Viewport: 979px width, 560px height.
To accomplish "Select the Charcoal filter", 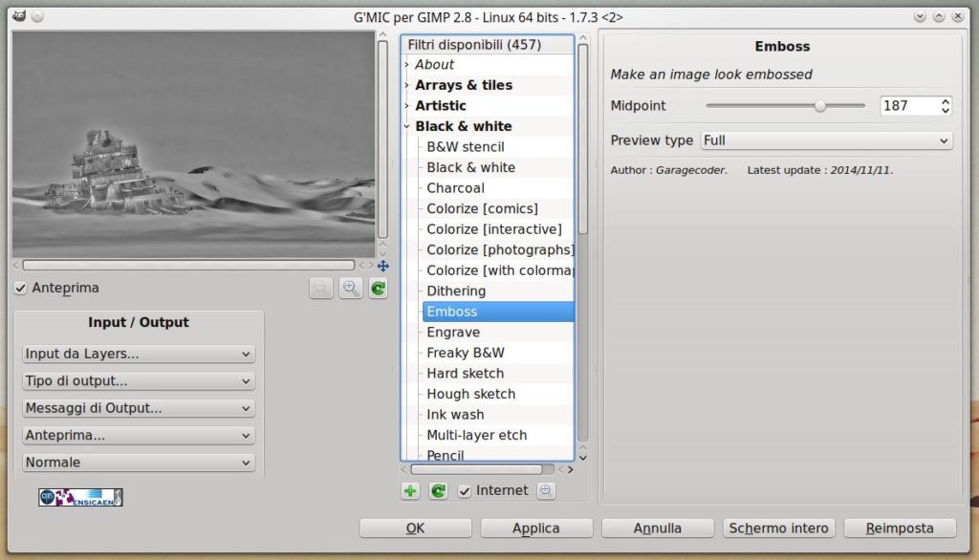I will tap(455, 188).
